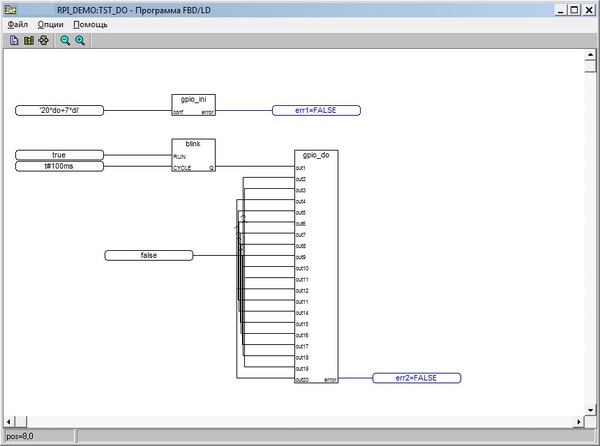Screen dimensions: 600x446
Task: Click the zoom out magnifier icon
Action: point(65,40)
